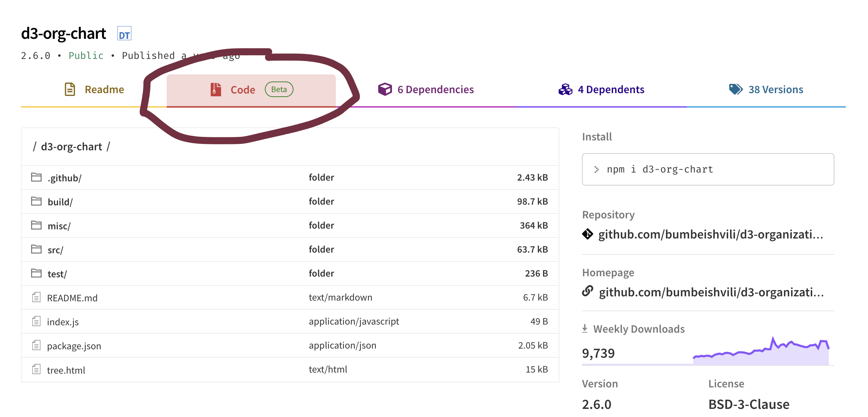Switch to the Code Beta tab
Image resolution: width=868 pixels, height=417 pixels.
(x=243, y=89)
